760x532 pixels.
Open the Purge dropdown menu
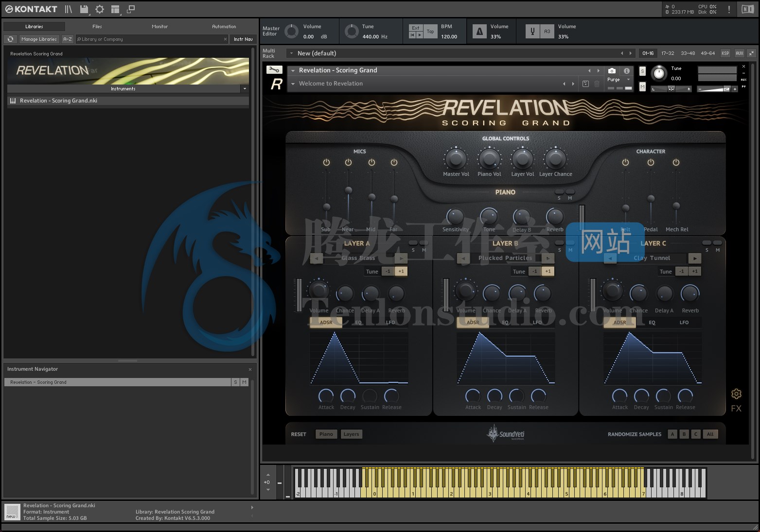pyautogui.click(x=619, y=80)
